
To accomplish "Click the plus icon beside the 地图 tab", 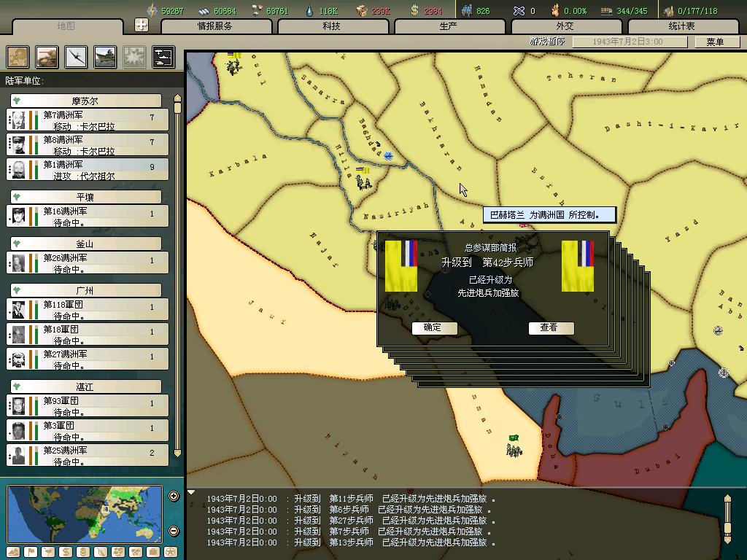I will tap(142, 25).
